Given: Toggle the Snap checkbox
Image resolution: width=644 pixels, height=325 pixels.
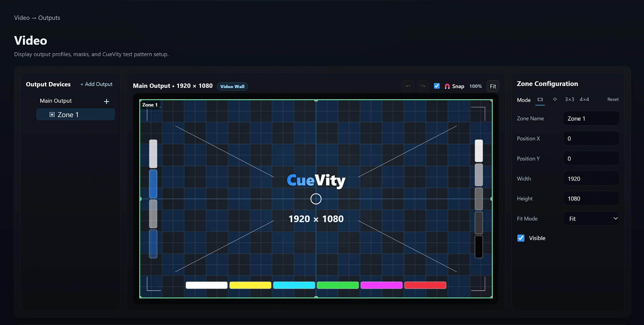Looking at the screenshot, I should click(437, 86).
